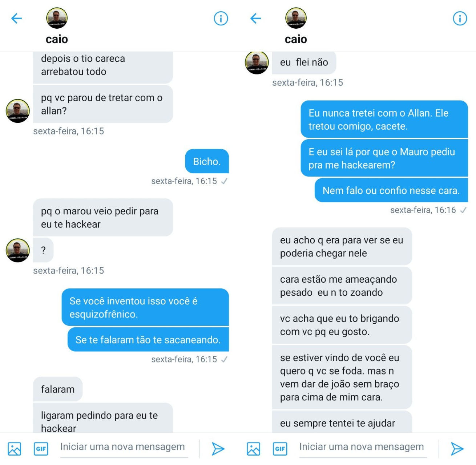
Task: Focus the left 'Iniciar uma nova mensagem' field
Action: point(124,448)
